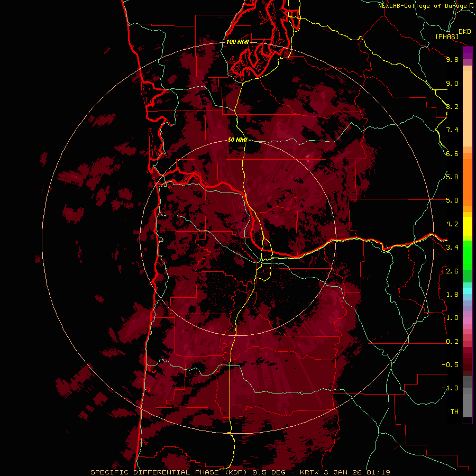
Task: Click the NEXLAB-College of DuPage label
Action: tap(423, 6)
